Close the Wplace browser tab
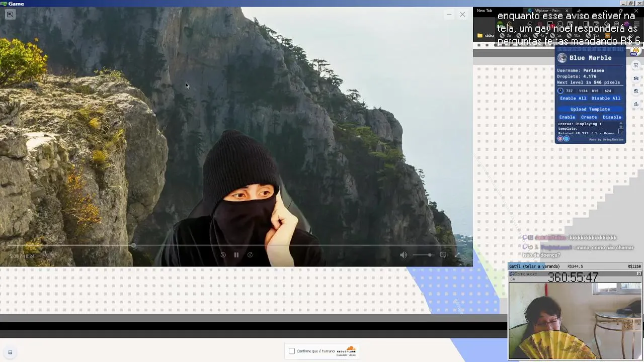 point(567,11)
